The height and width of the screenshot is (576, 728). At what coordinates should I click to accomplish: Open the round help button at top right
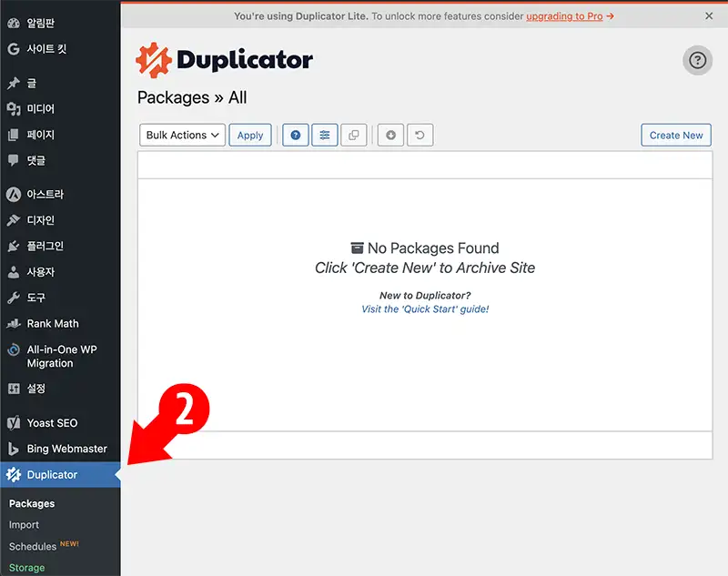(x=697, y=60)
